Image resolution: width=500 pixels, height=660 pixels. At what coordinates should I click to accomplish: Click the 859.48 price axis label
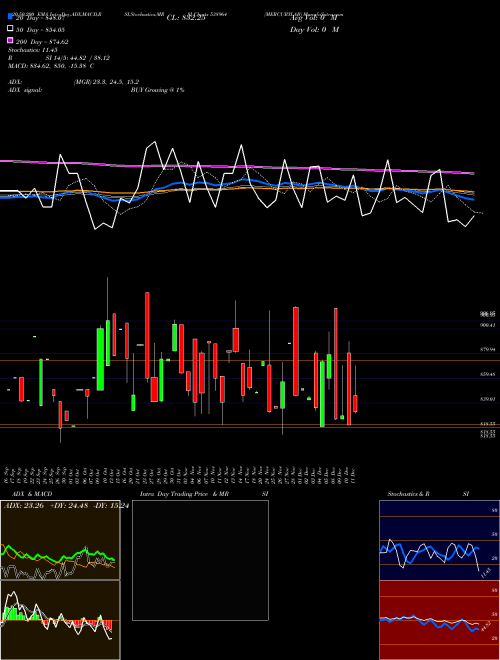point(488,374)
